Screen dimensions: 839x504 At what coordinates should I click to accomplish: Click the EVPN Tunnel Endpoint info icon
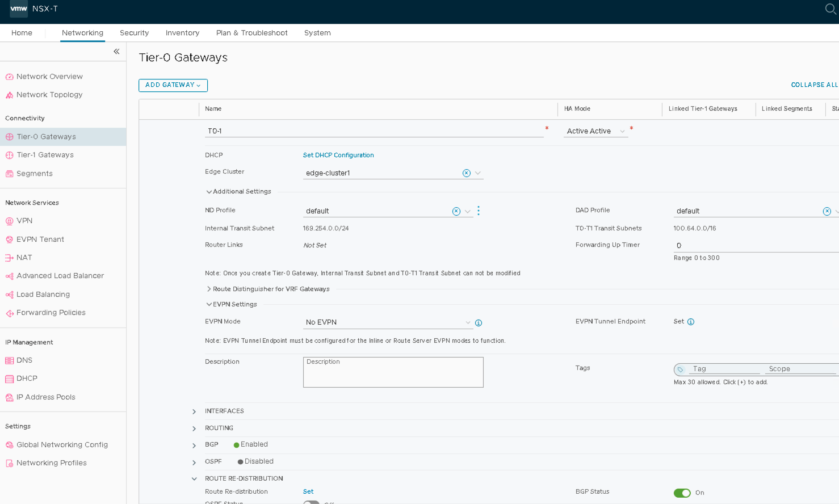point(691,322)
